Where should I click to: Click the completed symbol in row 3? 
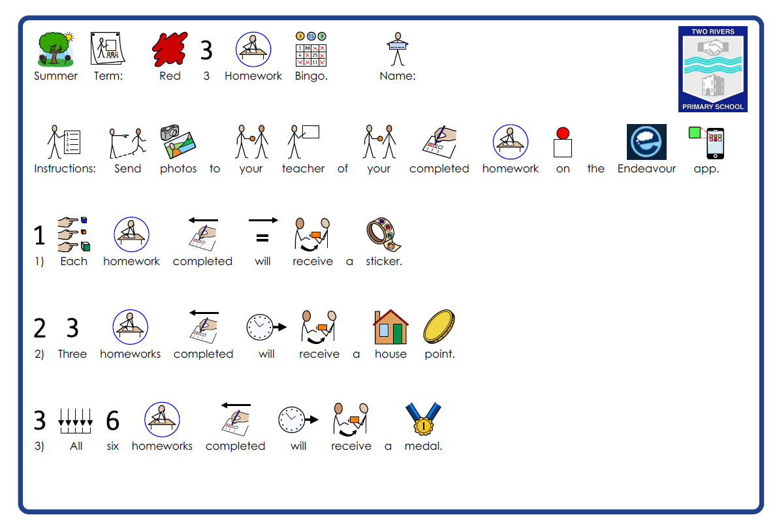[236, 420]
